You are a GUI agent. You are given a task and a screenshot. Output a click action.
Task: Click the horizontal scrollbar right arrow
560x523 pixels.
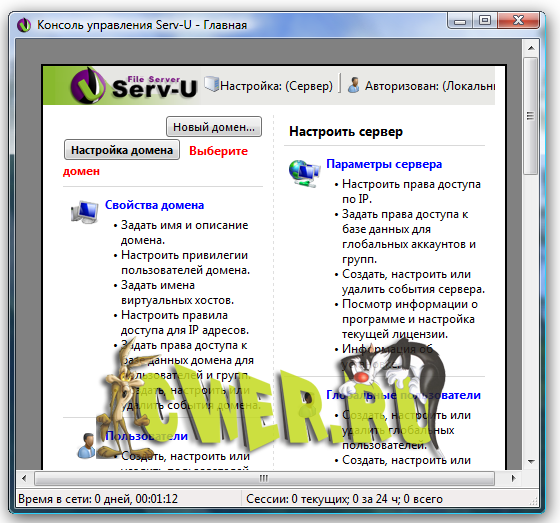tap(513, 478)
